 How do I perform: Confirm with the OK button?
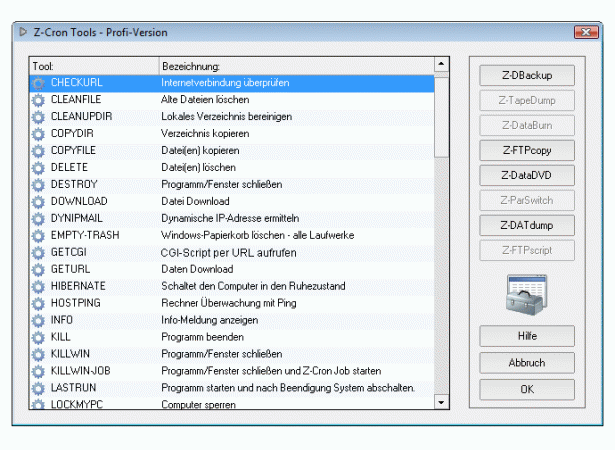[527, 389]
